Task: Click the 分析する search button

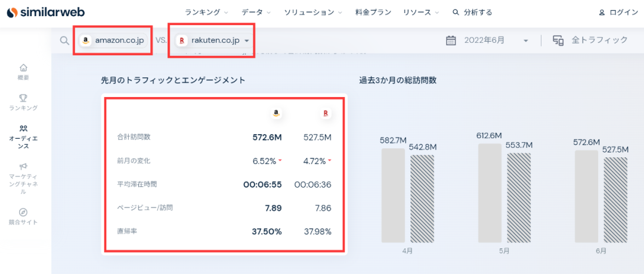Action: pyautogui.click(x=472, y=13)
